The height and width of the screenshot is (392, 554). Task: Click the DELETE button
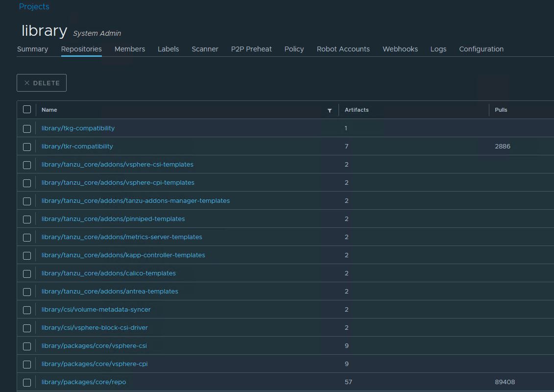[x=42, y=83]
